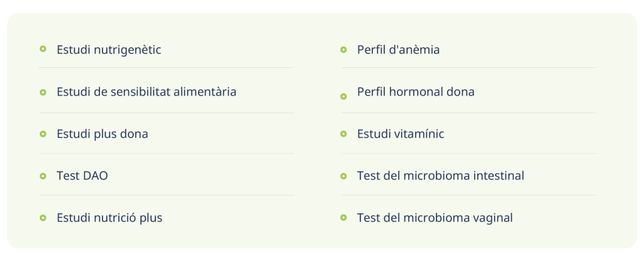Screen dimensions: 644x261
Task: Open the Perfil d'anèmia link
Action: coord(398,50)
